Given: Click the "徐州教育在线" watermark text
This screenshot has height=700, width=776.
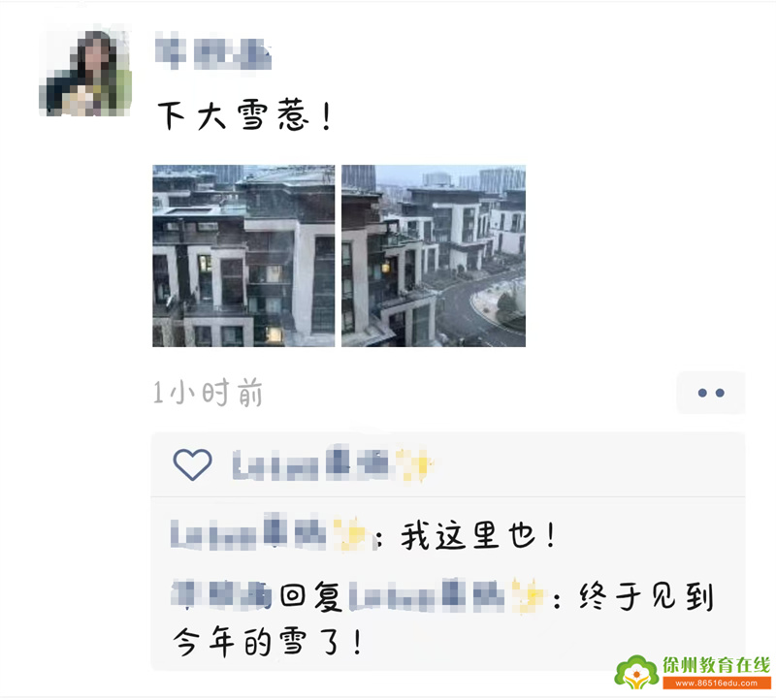Looking at the screenshot, I should pyautogui.click(x=717, y=665).
